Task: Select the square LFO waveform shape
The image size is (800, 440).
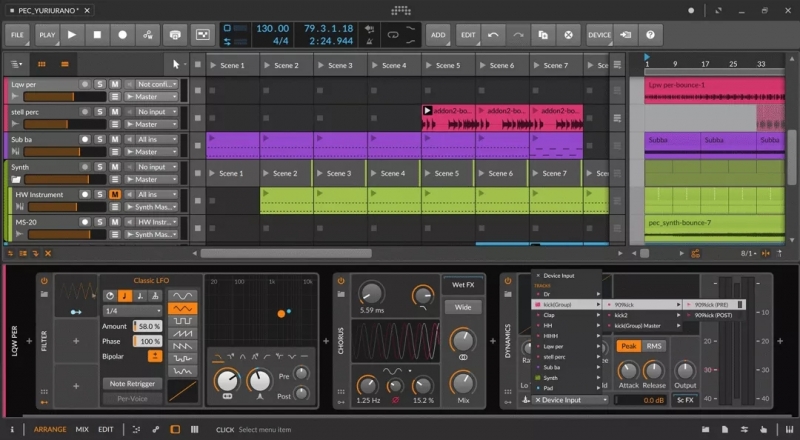Action: pos(182,321)
